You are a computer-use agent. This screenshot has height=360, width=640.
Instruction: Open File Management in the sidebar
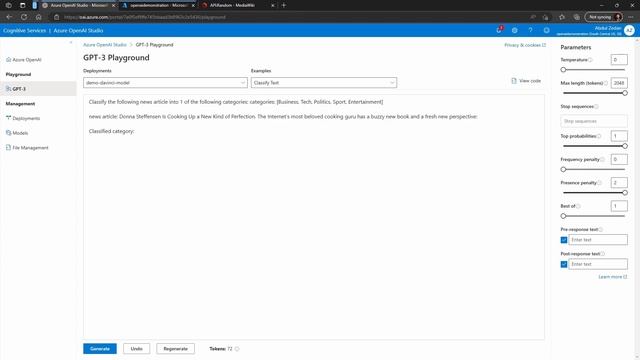pyautogui.click(x=27, y=148)
